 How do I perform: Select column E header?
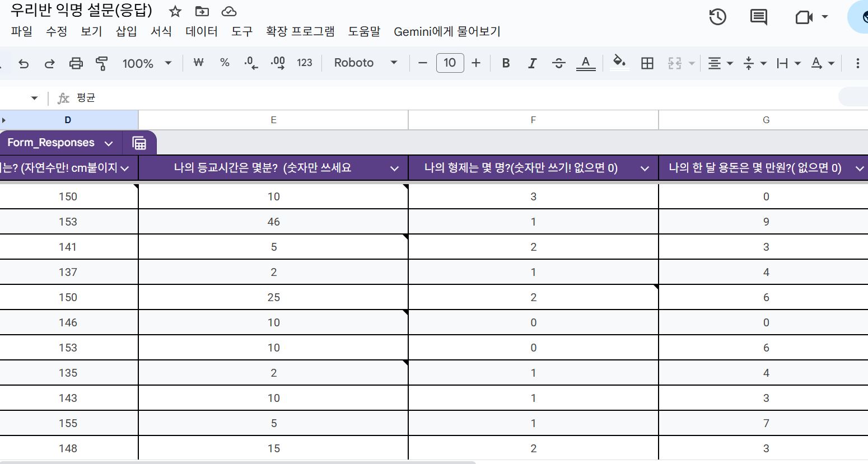point(273,120)
